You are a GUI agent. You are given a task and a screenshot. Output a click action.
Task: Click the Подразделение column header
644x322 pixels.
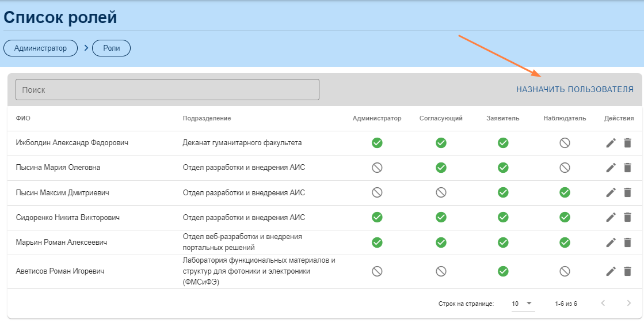pos(207,118)
